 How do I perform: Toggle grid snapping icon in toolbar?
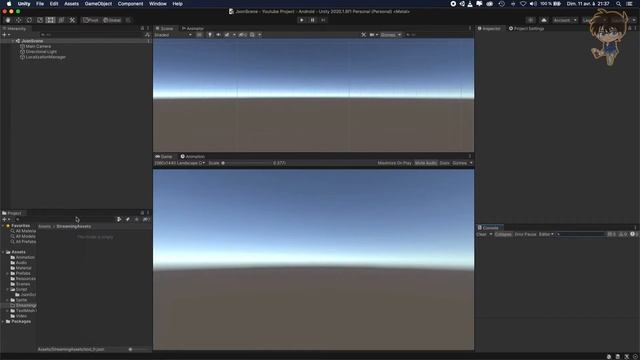[128, 20]
